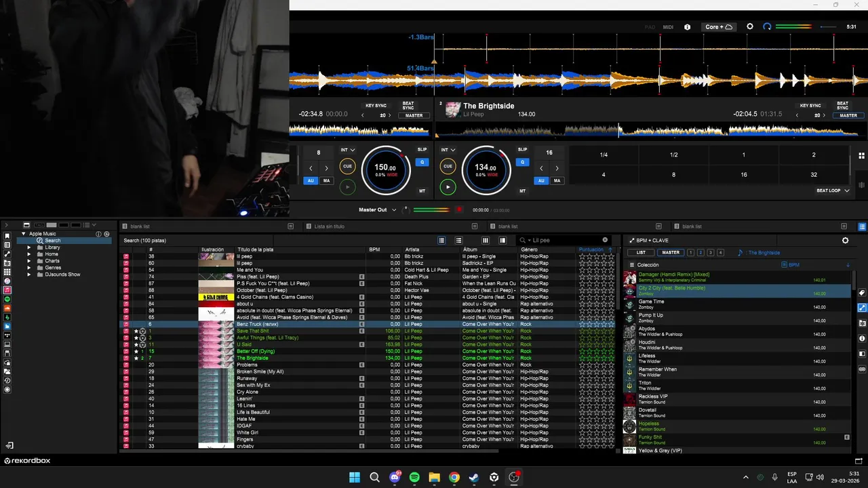Enable AU auto loop on The Brightside deck
Image resolution: width=868 pixels, height=488 pixels.
tap(541, 181)
